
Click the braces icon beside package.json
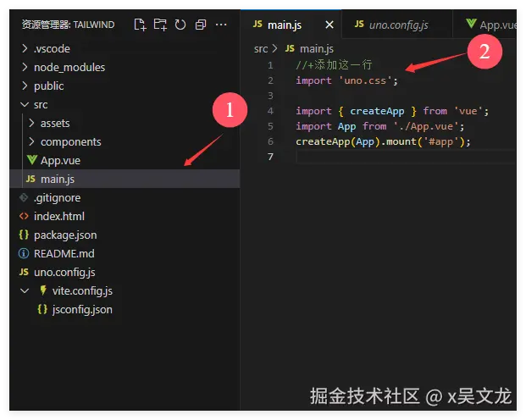pyautogui.click(x=24, y=235)
